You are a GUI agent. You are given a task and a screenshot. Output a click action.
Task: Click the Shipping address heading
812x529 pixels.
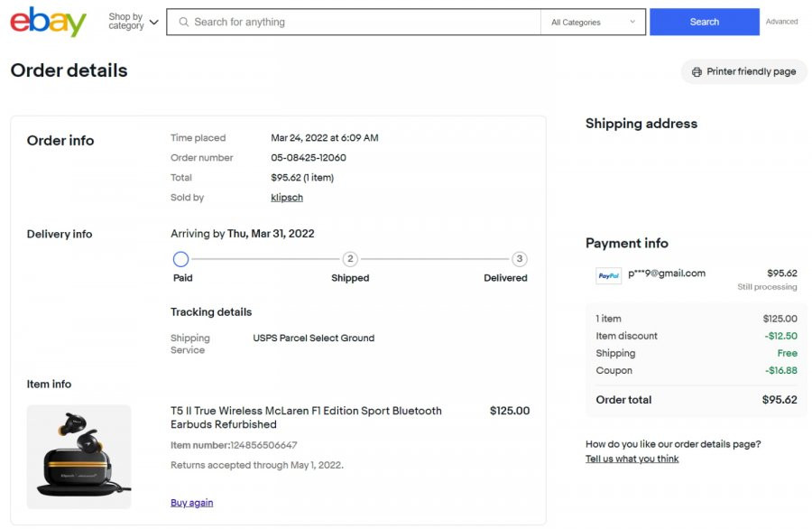(x=641, y=124)
